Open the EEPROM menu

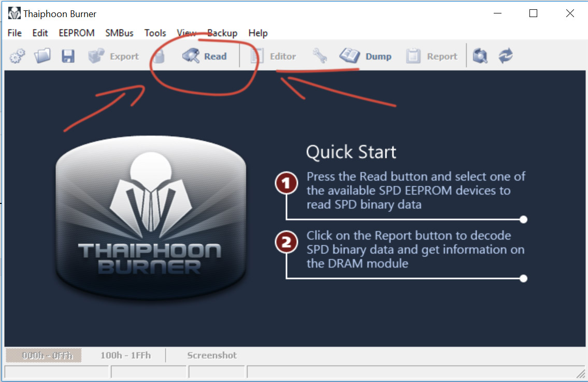point(77,33)
